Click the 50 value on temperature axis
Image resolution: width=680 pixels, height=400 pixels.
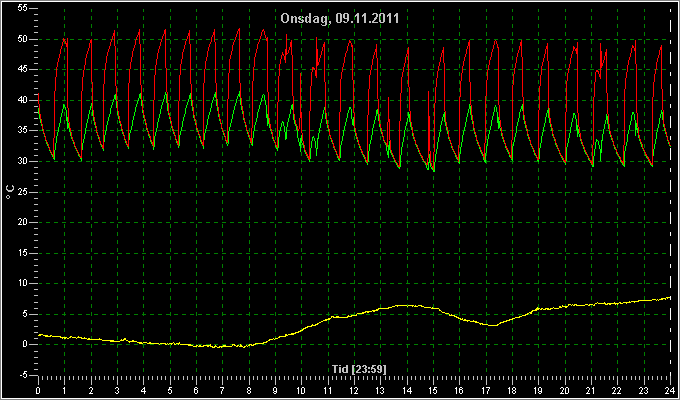click(x=23, y=39)
